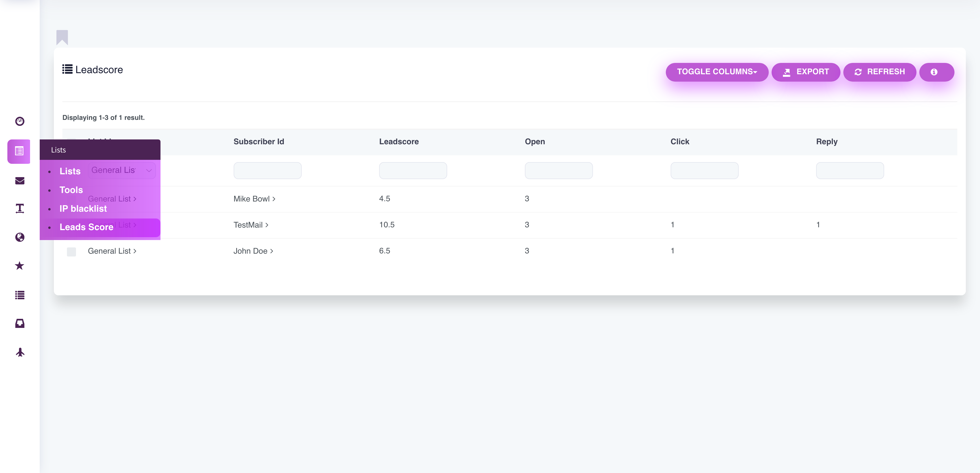Click the bulleted list sidebar icon
This screenshot has height=473, width=980.
(20, 295)
